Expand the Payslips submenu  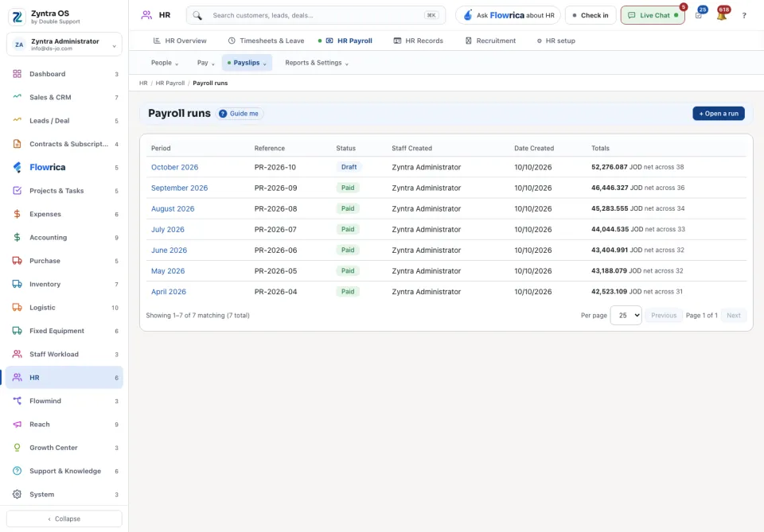(247, 63)
